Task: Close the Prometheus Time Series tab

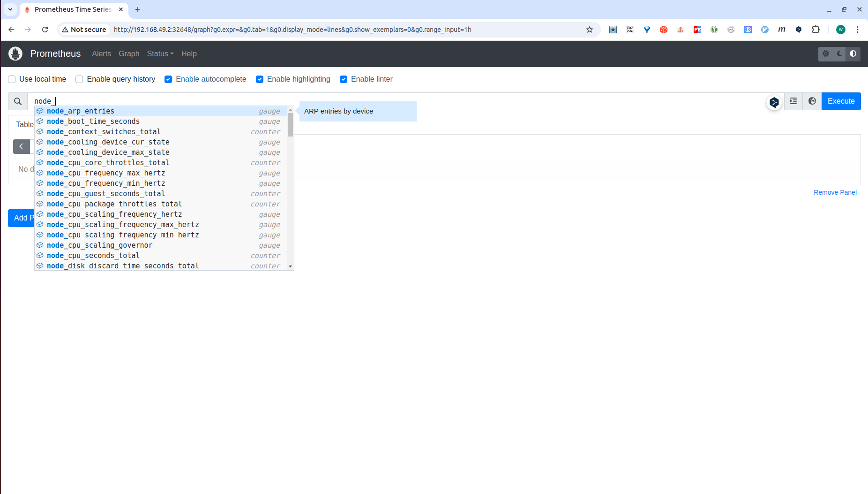Action: click(x=121, y=9)
